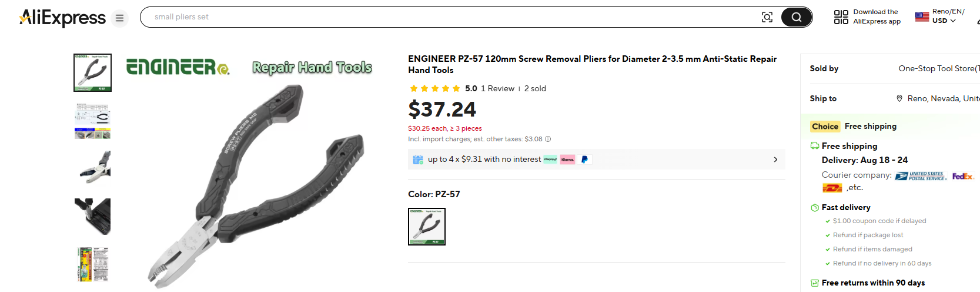Click the AliExpress logo

click(x=63, y=18)
